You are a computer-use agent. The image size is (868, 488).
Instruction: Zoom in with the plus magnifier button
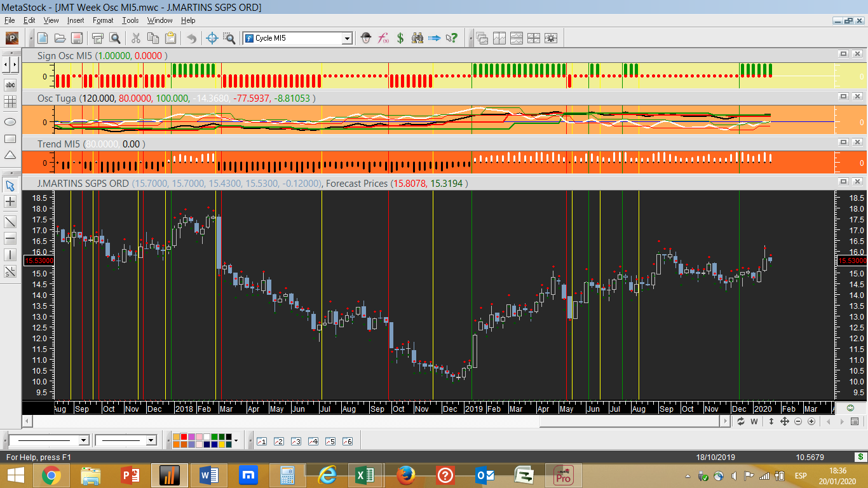(x=811, y=421)
